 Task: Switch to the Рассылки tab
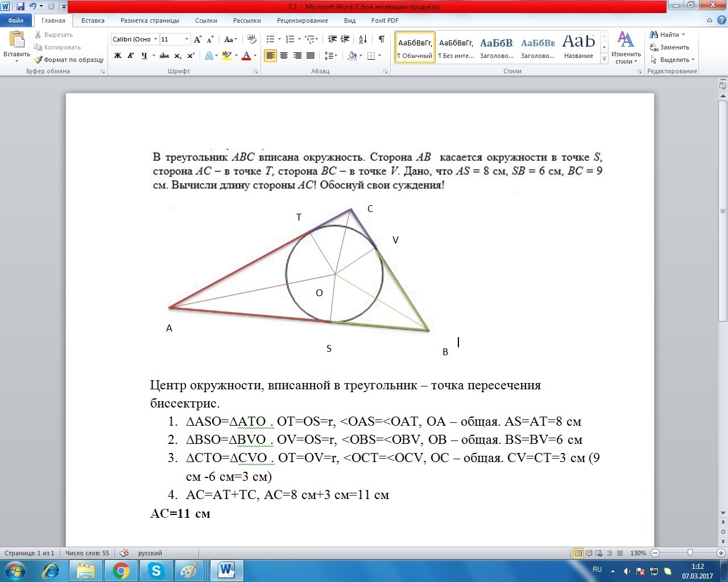click(x=247, y=20)
